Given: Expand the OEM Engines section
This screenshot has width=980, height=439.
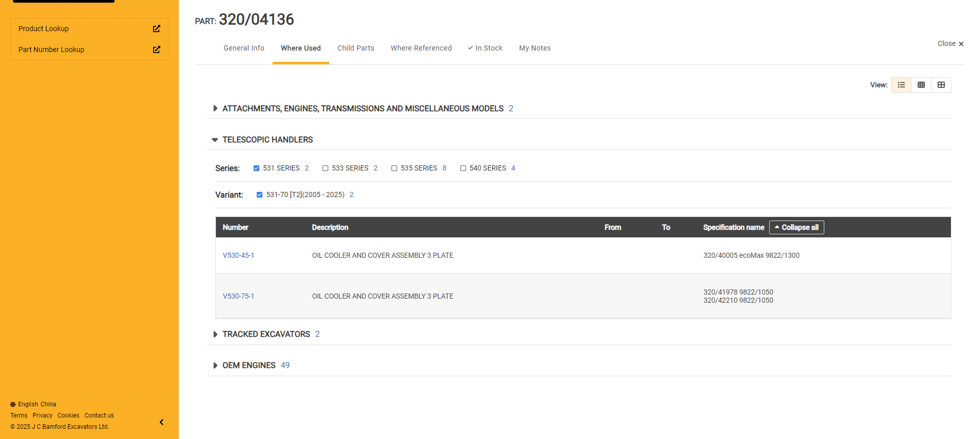Looking at the screenshot, I should tap(215, 365).
